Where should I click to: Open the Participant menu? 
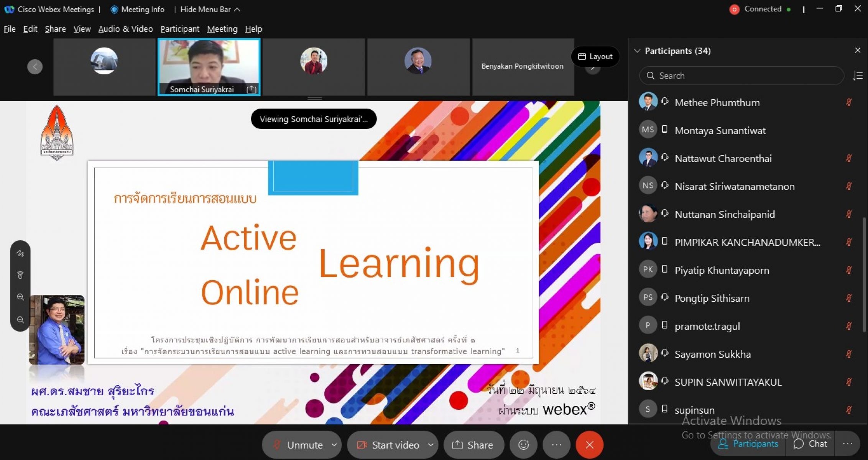click(180, 29)
